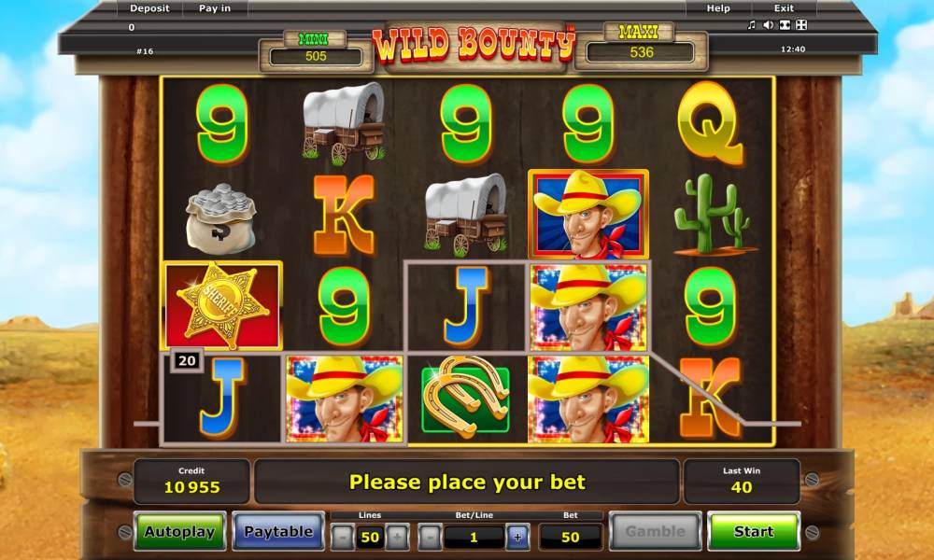Image resolution: width=934 pixels, height=560 pixels.
Task: Click the Sheriff star badge symbol
Action: pyautogui.click(x=221, y=305)
